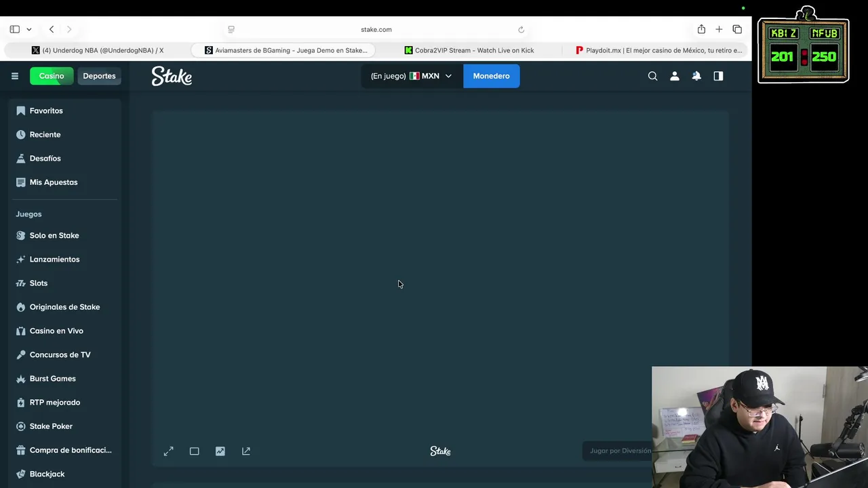Click the Desafíos icon in sidebar
The height and width of the screenshot is (488, 868).
point(20,158)
